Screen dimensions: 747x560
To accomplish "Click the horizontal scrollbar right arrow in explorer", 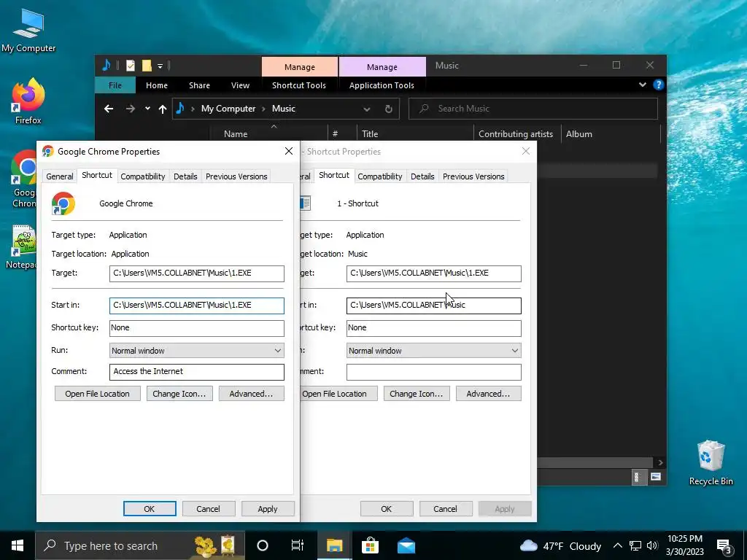I will pyautogui.click(x=659, y=462).
